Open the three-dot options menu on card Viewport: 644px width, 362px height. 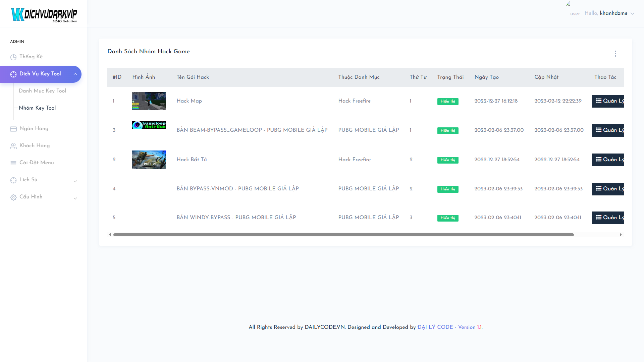pos(615,54)
